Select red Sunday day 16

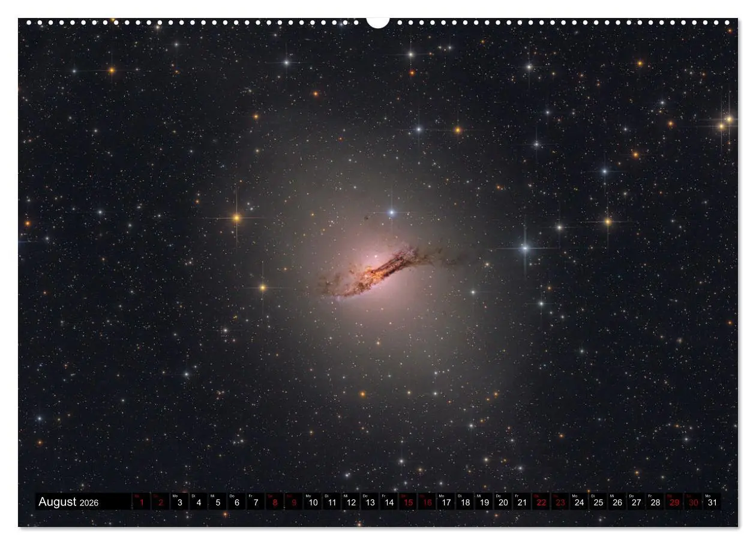(x=427, y=502)
